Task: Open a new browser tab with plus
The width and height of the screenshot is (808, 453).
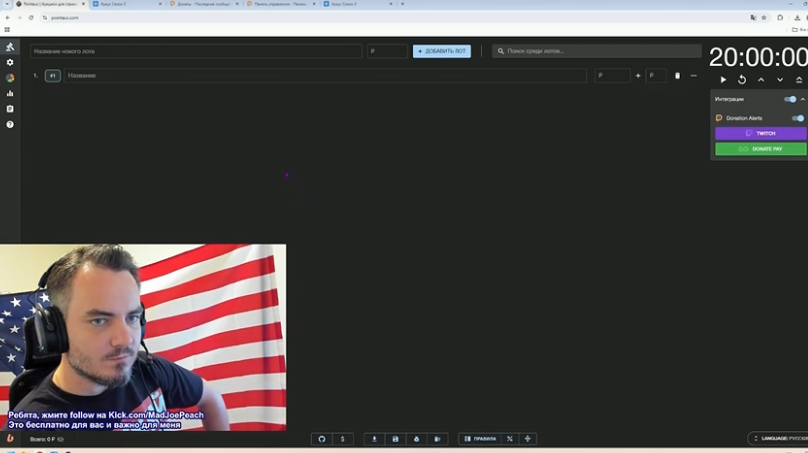Action: tap(402, 4)
